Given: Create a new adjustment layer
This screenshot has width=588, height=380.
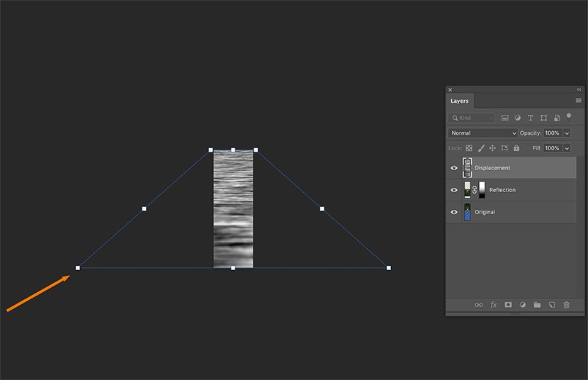Looking at the screenshot, I should pos(523,305).
